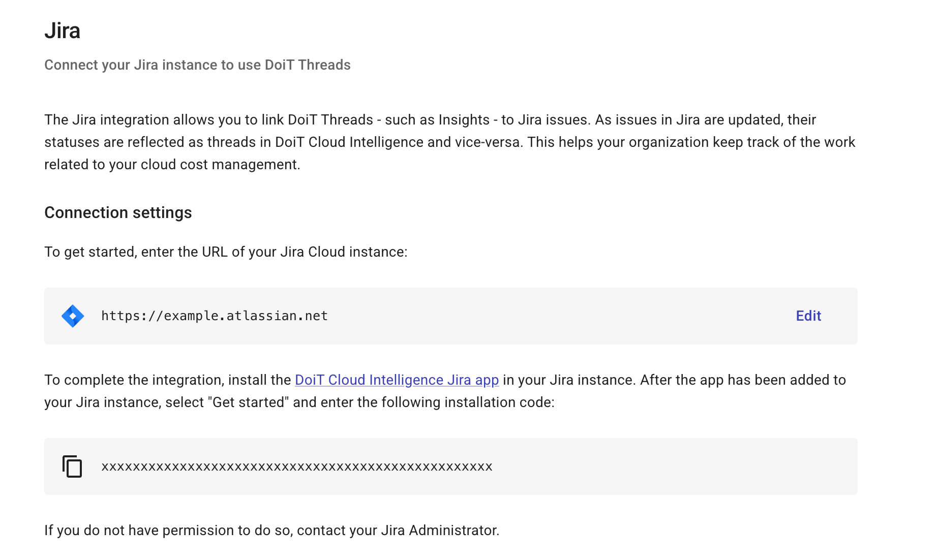
Task: Select the Jira page title
Action: (63, 30)
